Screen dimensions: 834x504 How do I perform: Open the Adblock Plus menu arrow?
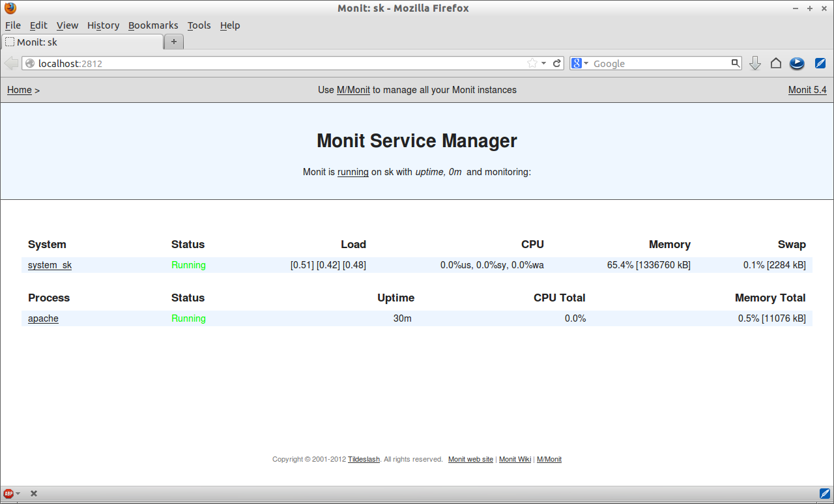(18, 494)
